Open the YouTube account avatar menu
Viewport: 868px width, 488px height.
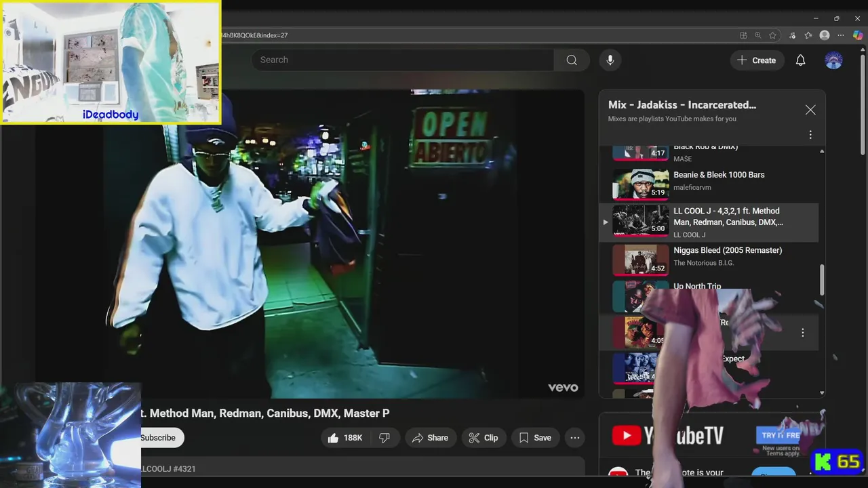833,60
